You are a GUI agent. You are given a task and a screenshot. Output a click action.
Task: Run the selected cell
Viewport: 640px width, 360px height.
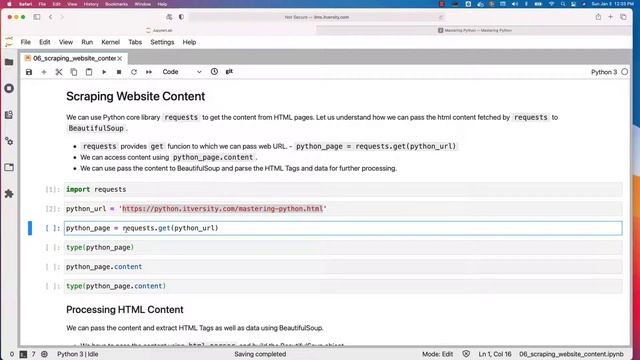point(104,72)
